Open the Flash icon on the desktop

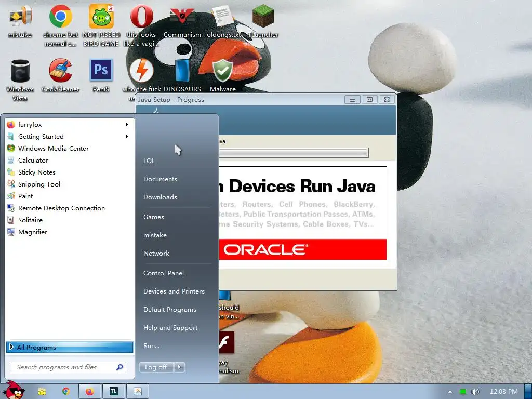pyautogui.click(x=227, y=343)
